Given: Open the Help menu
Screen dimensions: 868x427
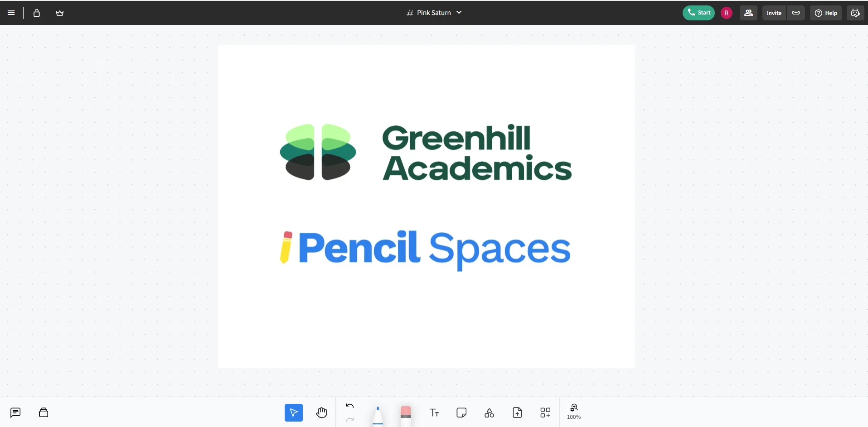Looking at the screenshot, I should point(826,13).
